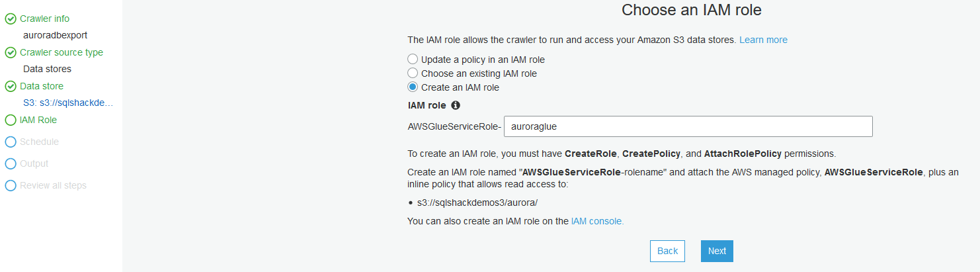
Task: Go to the Crawler source type step
Action: coord(61,53)
